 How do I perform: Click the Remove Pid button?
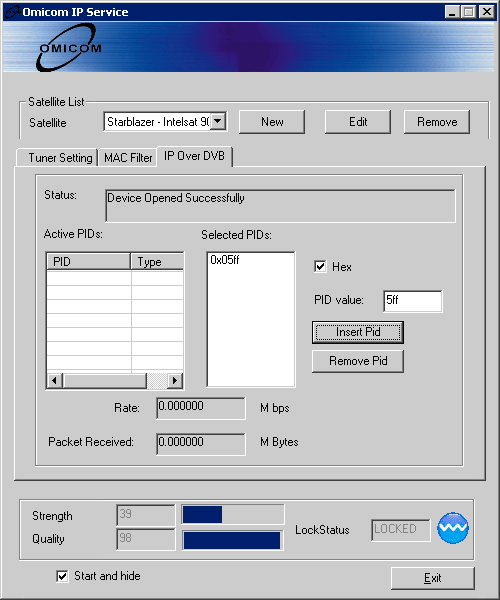tap(358, 361)
